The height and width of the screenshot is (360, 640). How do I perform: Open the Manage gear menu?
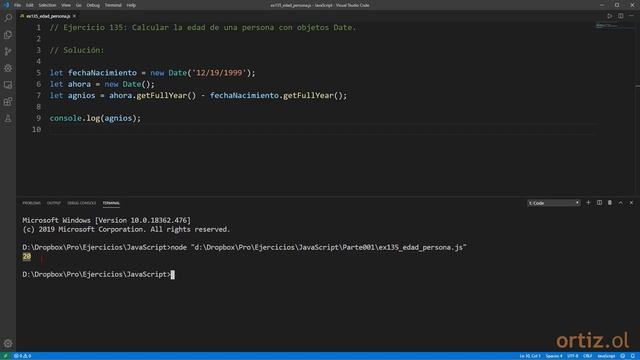[8, 343]
